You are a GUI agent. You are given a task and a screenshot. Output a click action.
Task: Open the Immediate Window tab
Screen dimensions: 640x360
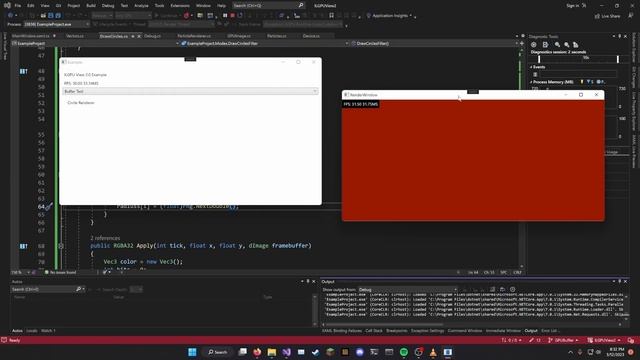tap(503, 331)
